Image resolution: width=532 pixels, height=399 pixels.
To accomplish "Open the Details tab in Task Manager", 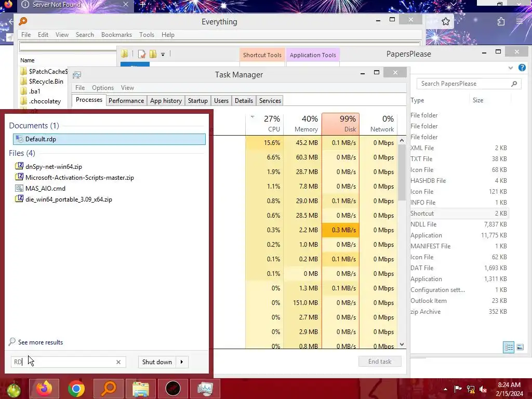I will pos(244,101).
